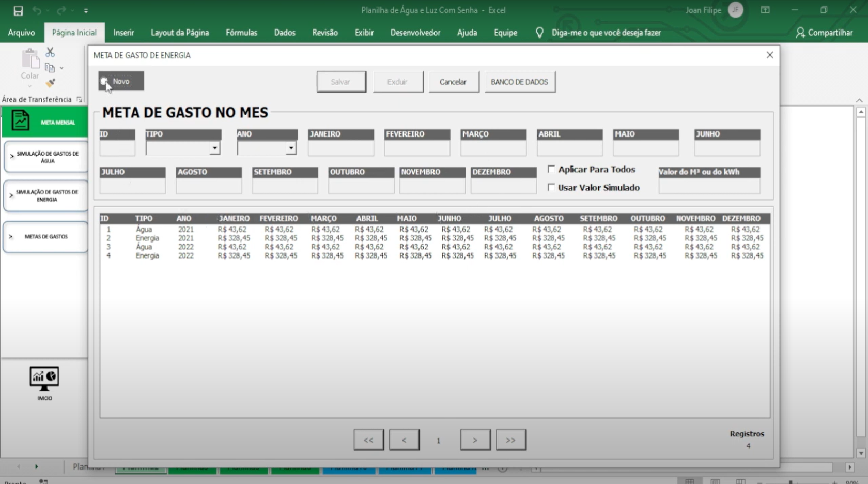Click the BANCO DE DADOS button
This screenshot has width=868, height=484.
[520, 82]
